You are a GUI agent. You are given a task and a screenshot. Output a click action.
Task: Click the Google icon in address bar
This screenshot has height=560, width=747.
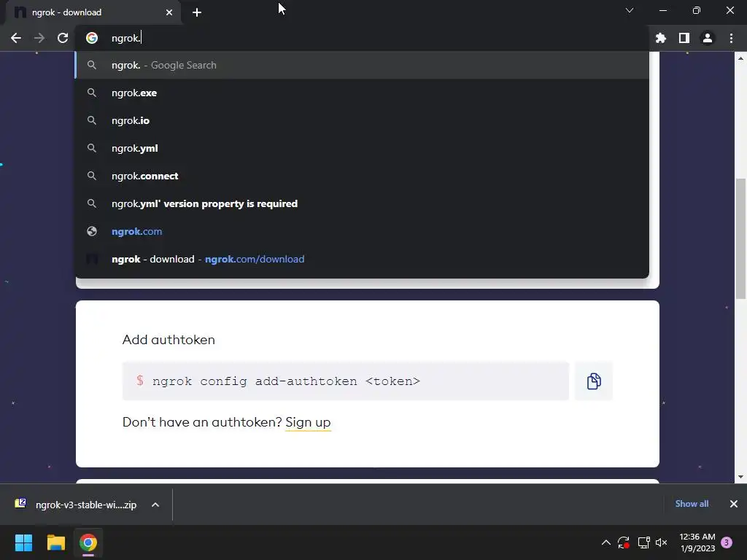pyautogui.click(x=92, y=38)
